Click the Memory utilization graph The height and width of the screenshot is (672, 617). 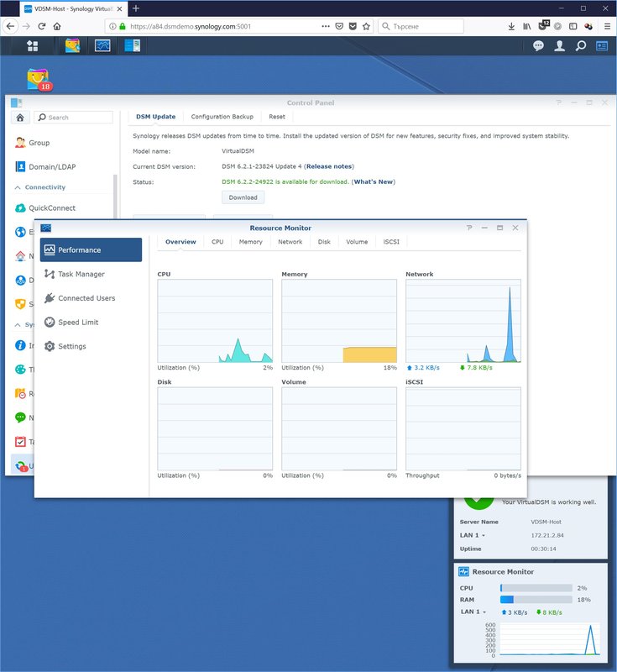tap(339, 321)
